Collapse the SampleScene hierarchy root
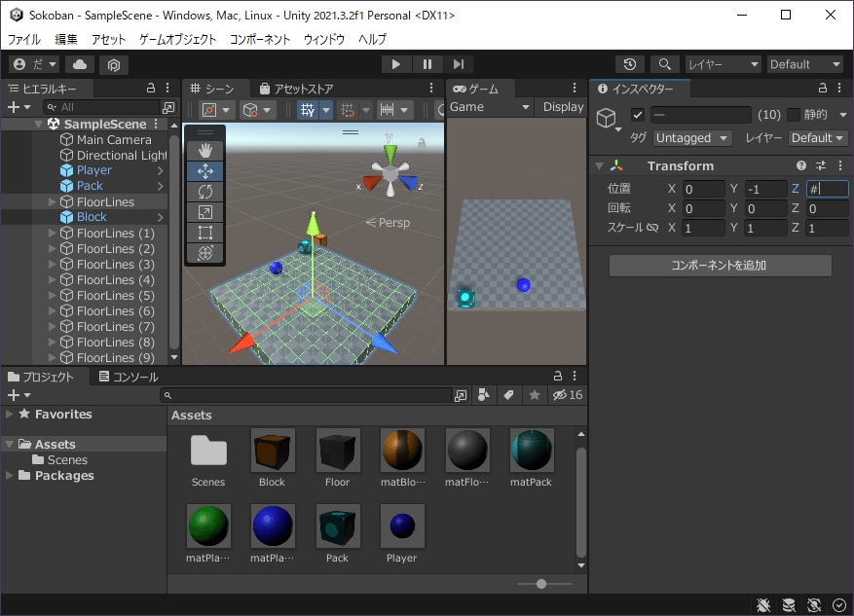Viewport: 854px width, 616px height. [38, 124]
